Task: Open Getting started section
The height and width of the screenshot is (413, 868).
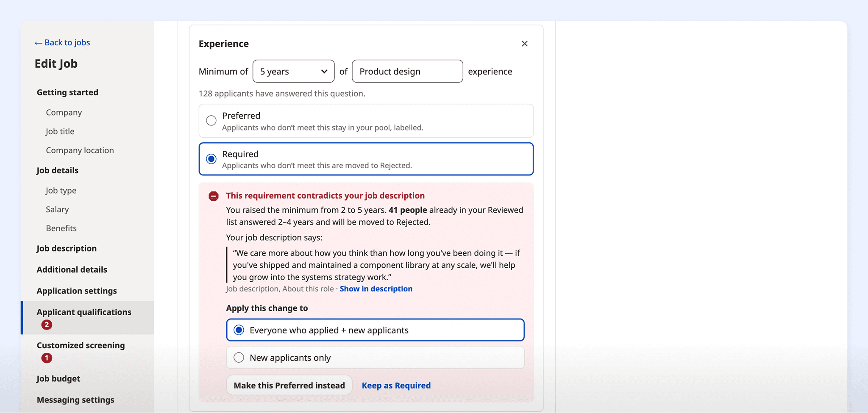Action: coord(67,92)
